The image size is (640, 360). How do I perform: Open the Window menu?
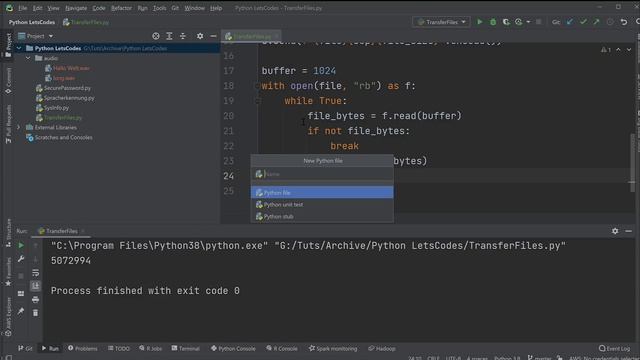(x=194, y=8)
